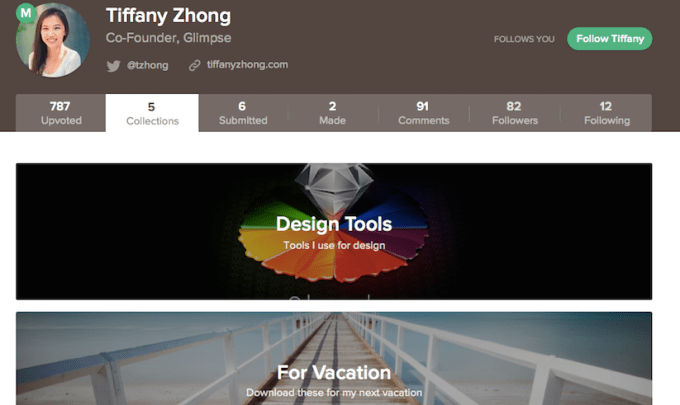680x405 pixels.
Task: Click the chain link icon beside the website
Action: click(x=195, y=65)
